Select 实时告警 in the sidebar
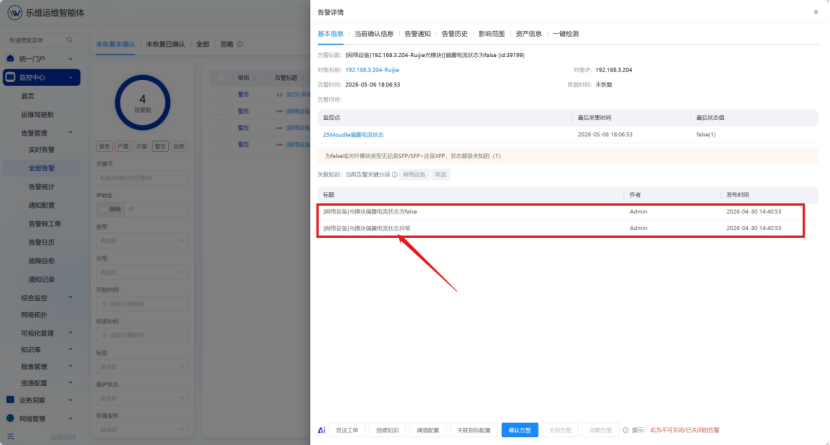The width and height of the screenshot is (830, 445). point(41,150)
